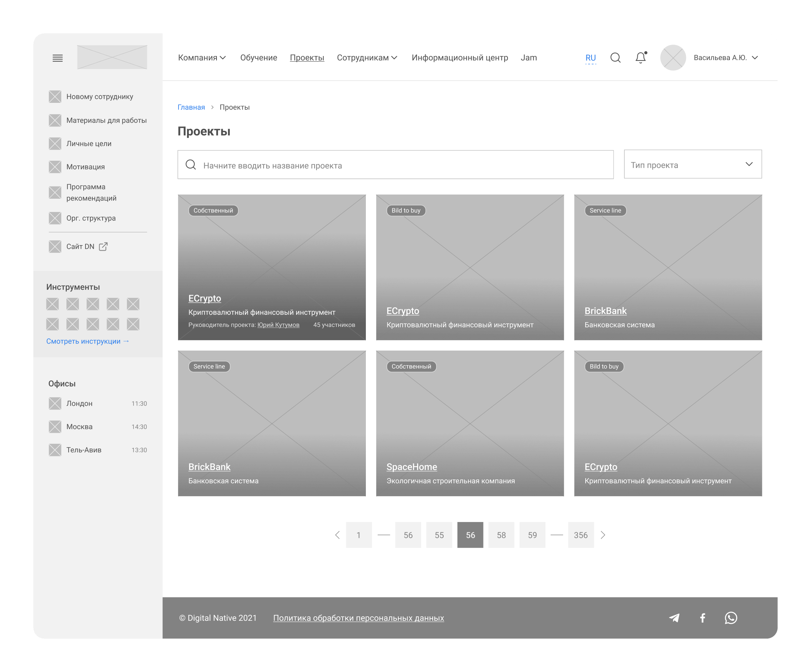Click the hamburger menu icon
Screen dimensions: 811x672
pyautogui.click(x=58, y=58)
